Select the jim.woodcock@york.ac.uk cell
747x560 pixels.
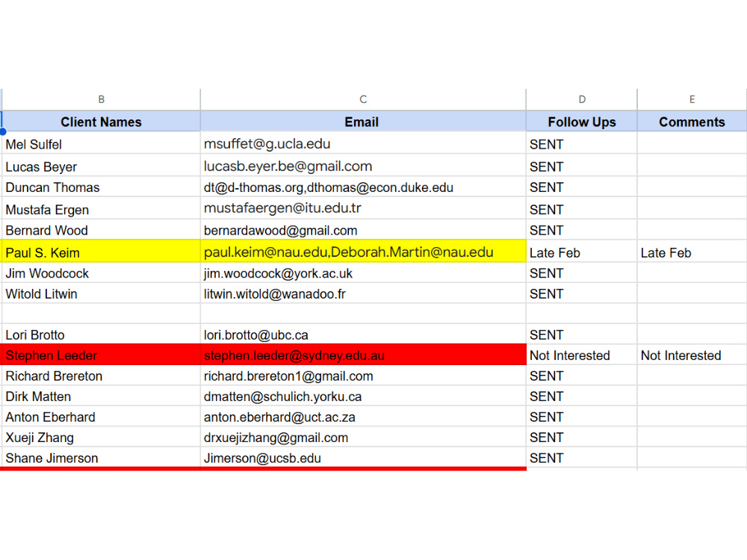coord(363,273)
